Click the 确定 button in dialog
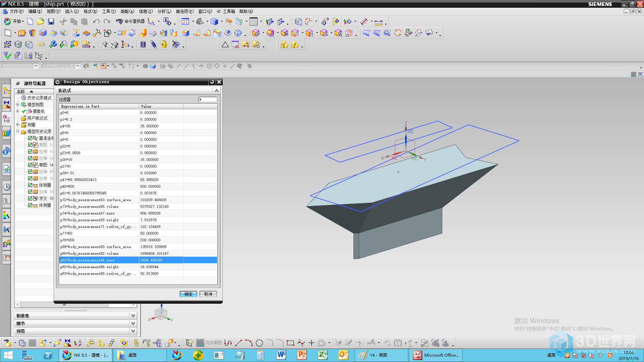Viewport: 644px width, 362px height. pos(188,294)
